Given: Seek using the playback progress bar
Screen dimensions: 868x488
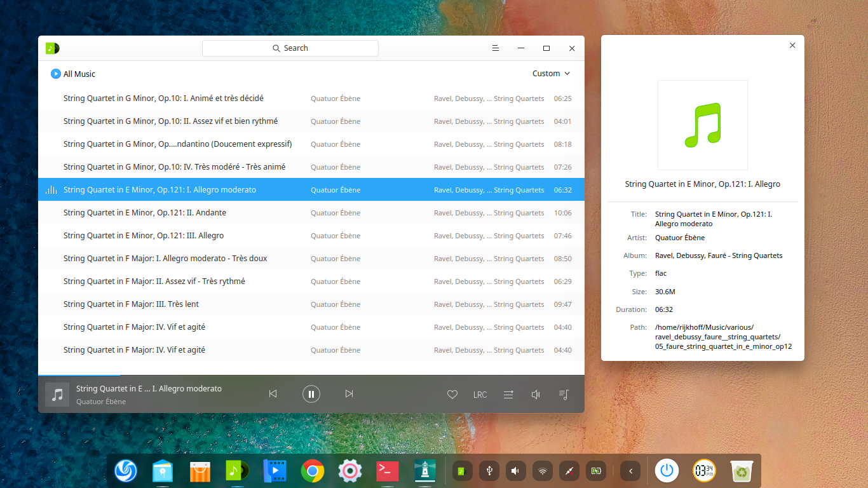Looking at the screenshot, I should [311, 376].
